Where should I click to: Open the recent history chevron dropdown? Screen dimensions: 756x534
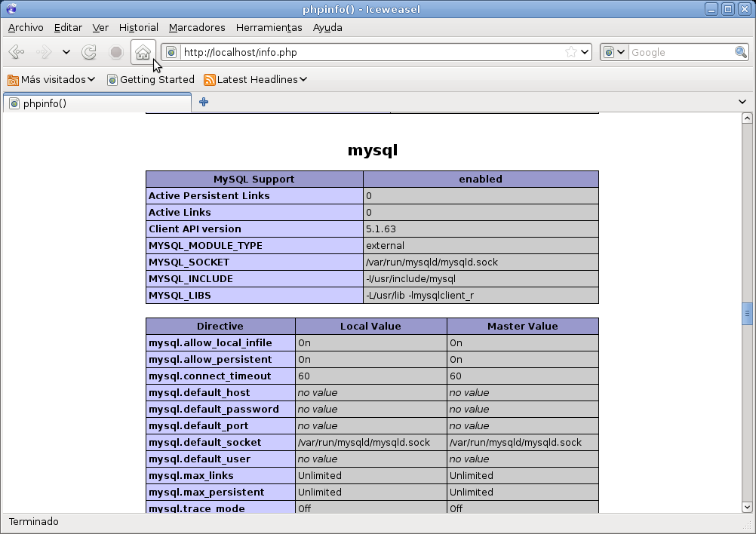coord(66,52)
